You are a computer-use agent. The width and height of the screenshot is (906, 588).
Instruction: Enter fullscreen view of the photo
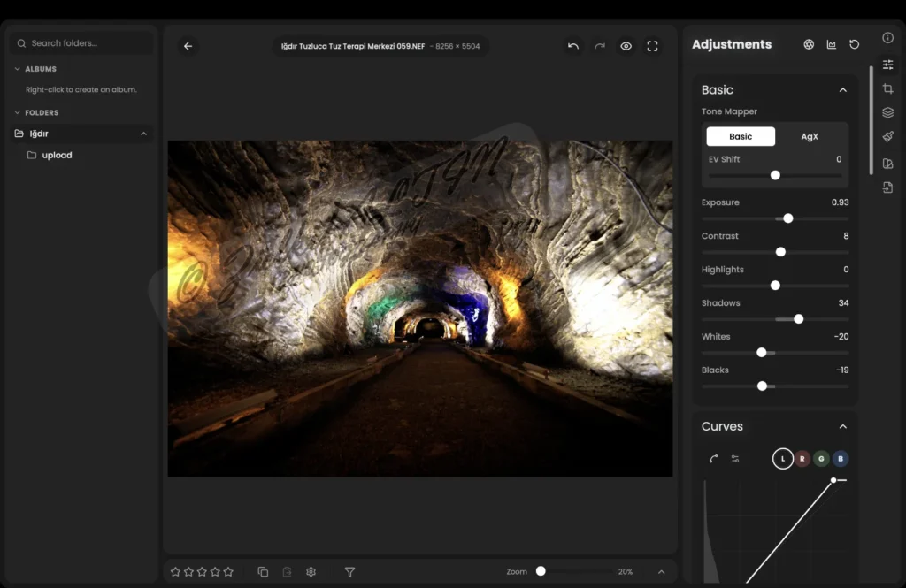652,46
